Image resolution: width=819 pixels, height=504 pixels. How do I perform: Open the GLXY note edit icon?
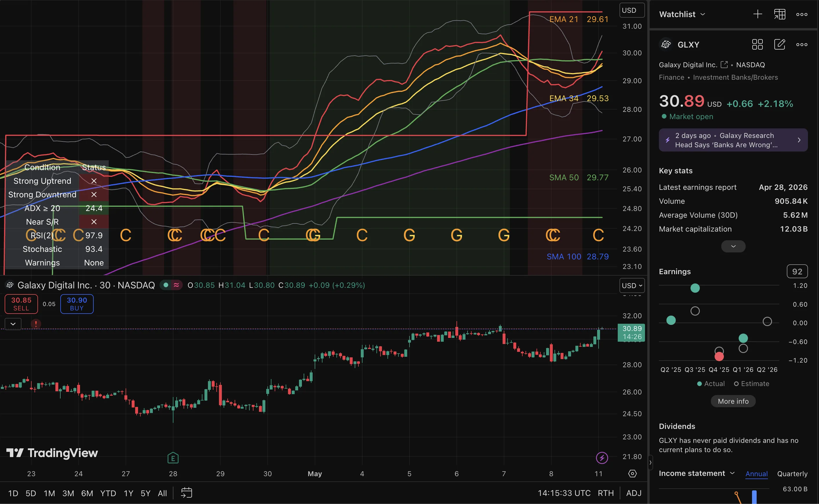coord(780,44)
